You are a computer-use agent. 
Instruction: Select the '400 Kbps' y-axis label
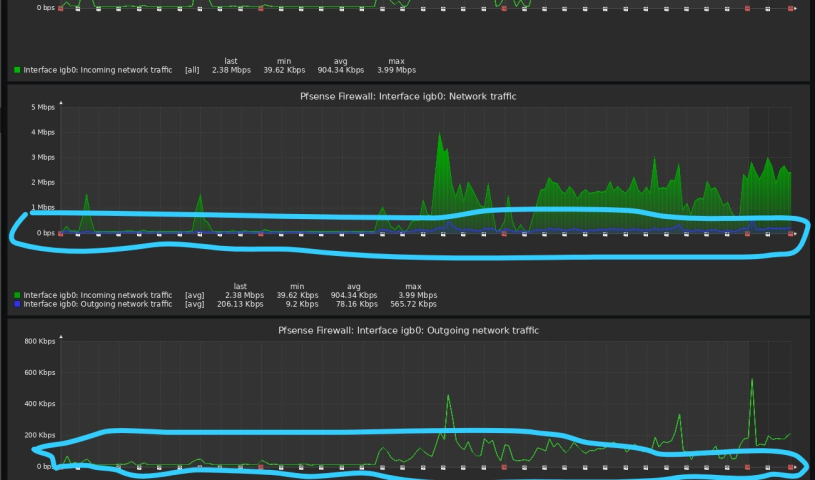pyautogui.click(x=37, y=404)
